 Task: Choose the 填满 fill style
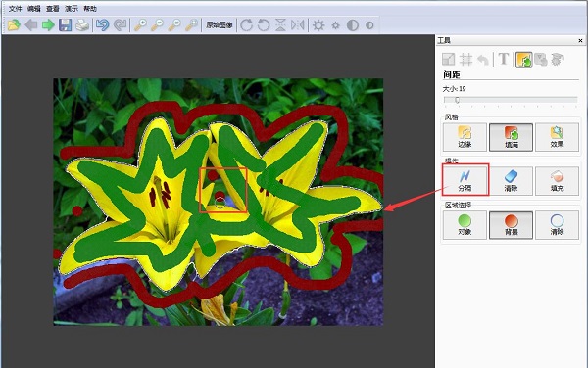click(511, 137)
